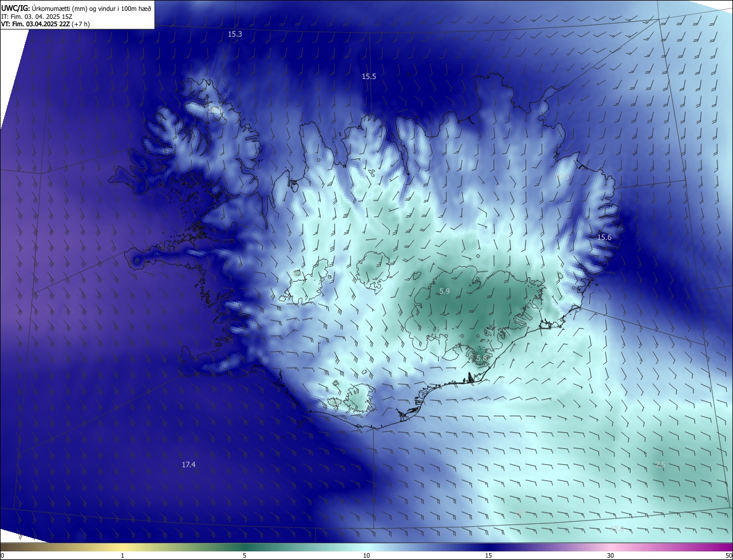Screen dimensions: 733x560
Task: Click the color scale tick labeled 30
Action: [610, 555]
